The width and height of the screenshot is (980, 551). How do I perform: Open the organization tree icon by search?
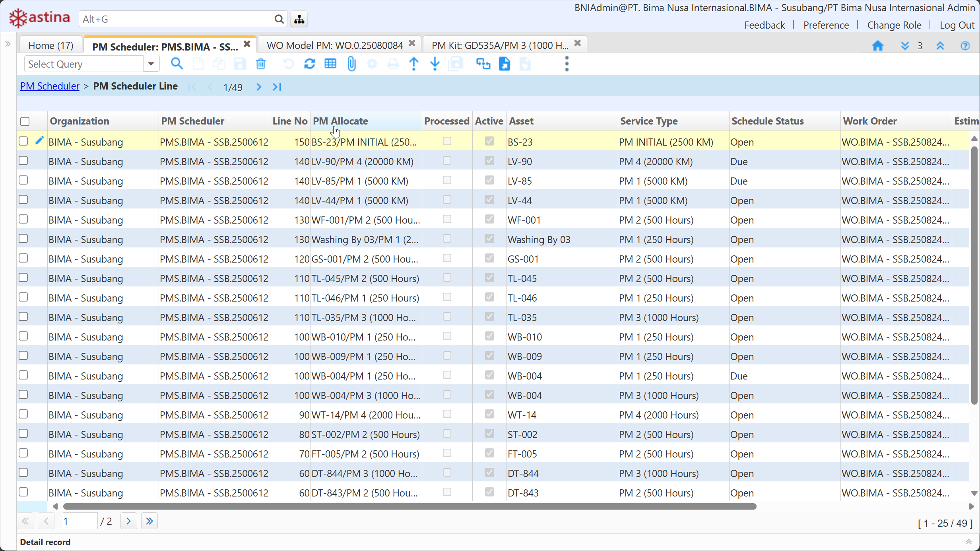[x=299, y=19]
